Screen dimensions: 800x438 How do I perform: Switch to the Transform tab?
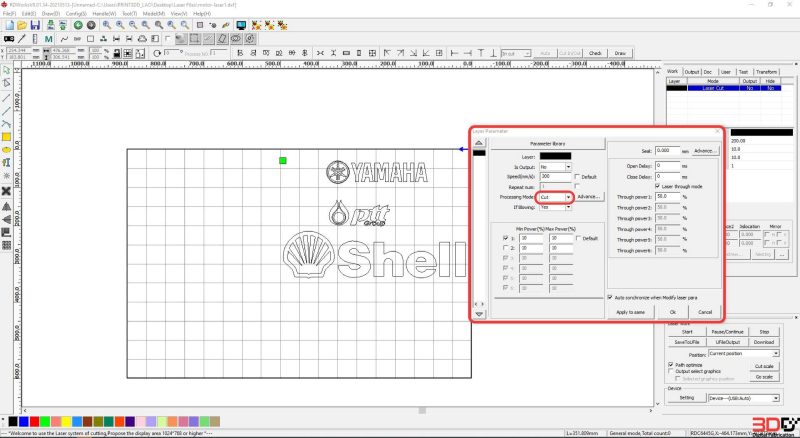point(766,72)
